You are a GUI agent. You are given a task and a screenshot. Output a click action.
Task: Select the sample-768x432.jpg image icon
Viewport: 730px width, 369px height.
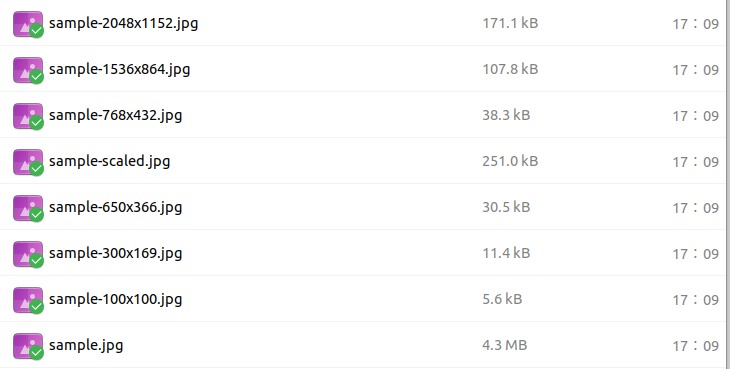pyautogui.click(x=28, y=116)
